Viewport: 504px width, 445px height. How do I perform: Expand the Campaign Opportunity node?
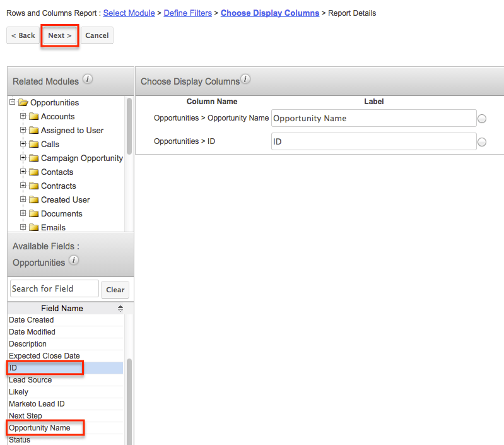(23, 157)
